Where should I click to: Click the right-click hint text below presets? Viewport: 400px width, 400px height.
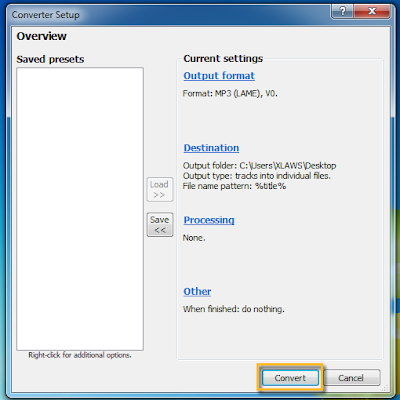coord(80,355)
